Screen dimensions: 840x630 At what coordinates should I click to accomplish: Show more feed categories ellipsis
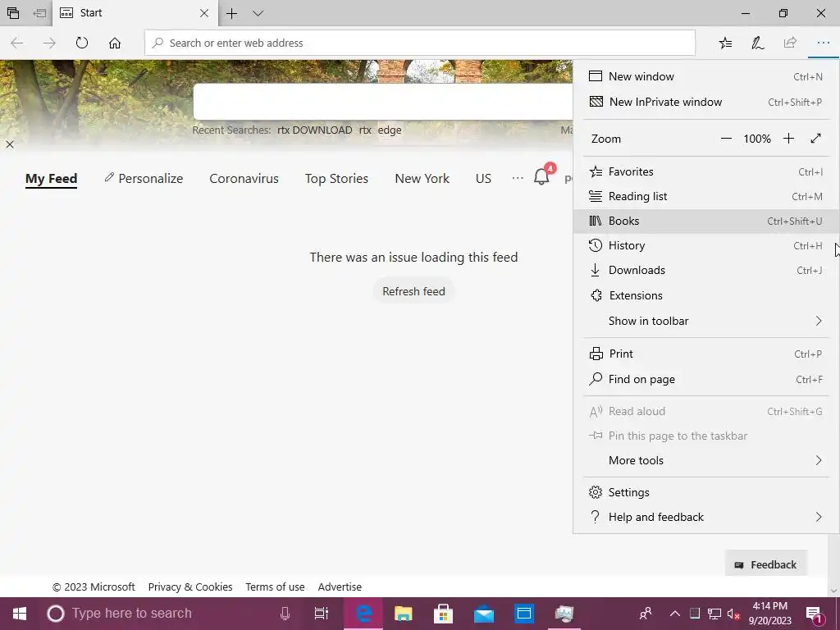pyautogui.click(x=518, y=178)
